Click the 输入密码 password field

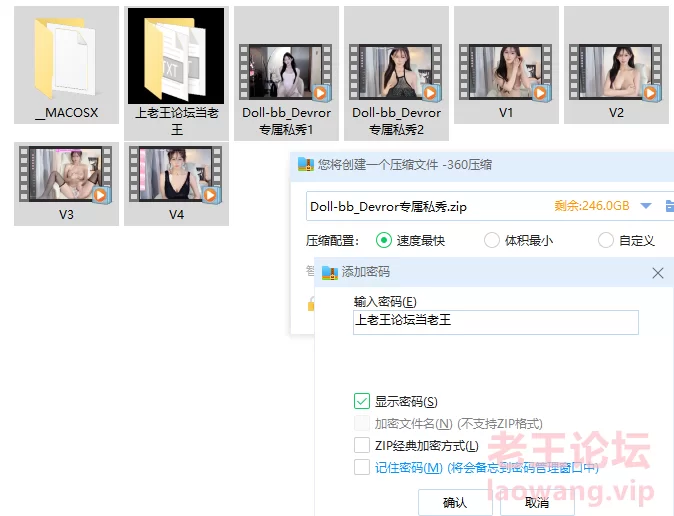click(496, 322)
